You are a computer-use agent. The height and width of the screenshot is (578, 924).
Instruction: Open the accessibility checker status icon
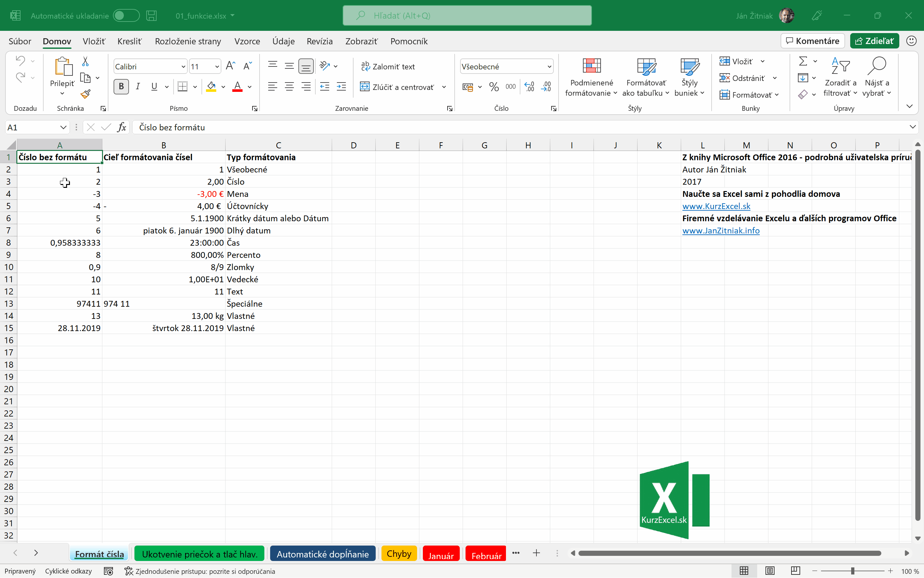point(129,571)
